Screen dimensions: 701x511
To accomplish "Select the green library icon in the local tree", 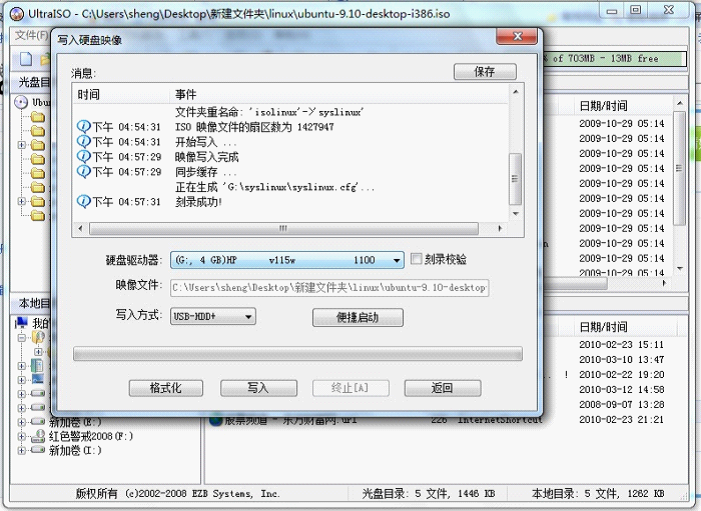I will [37, 366].
